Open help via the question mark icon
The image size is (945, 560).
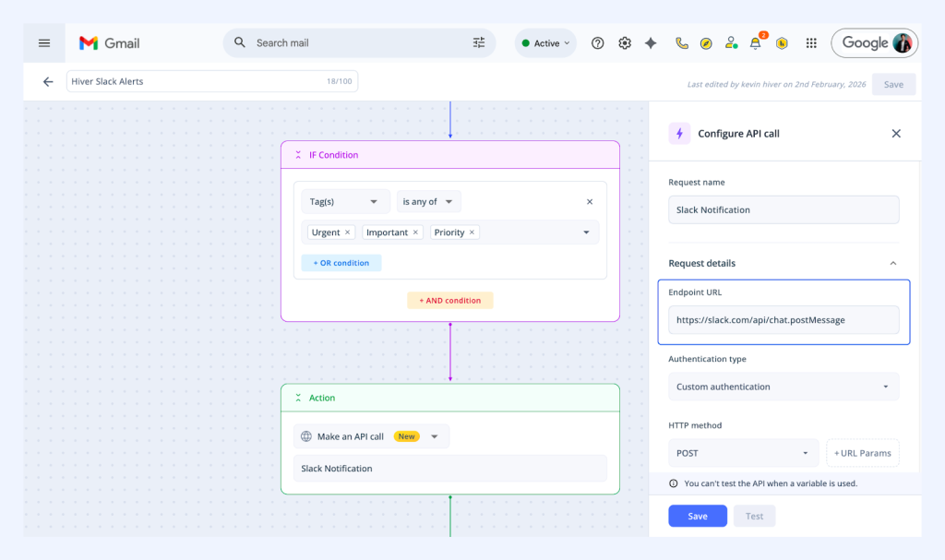point(597,42)
